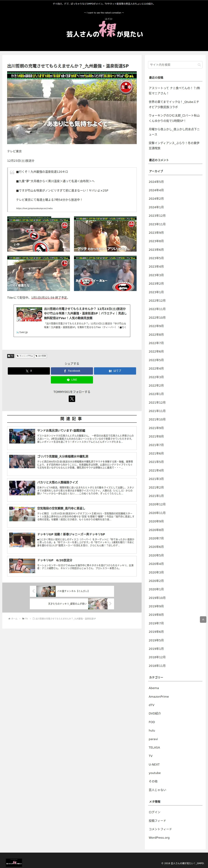
Task: Open the screenshot captioned イイ絵面だな
Action: point(38,273)
